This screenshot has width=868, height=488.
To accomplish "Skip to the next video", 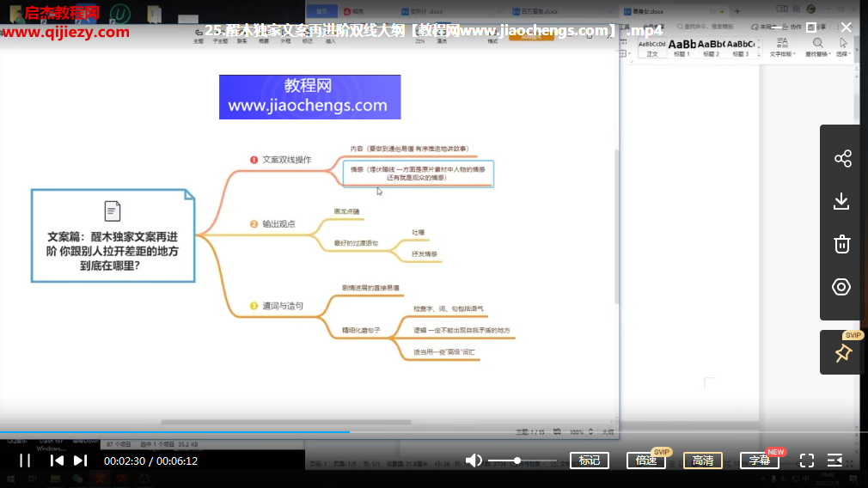I will (x=80, y=461).
